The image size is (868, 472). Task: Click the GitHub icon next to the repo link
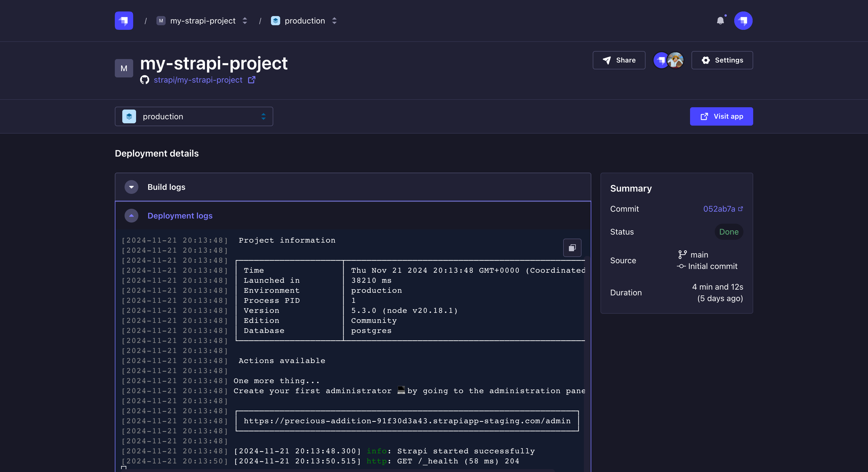pyautogui.click(x=145, y=80)
